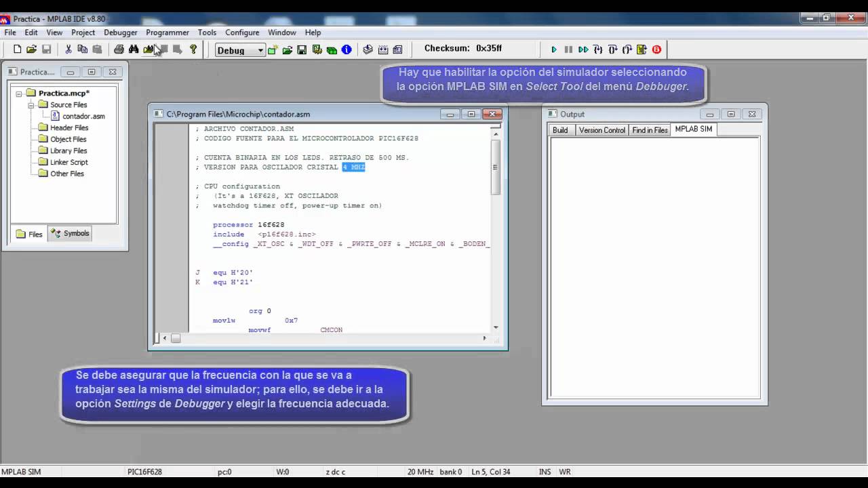Click the Open Project folder icon
The height and width of the screenshot is (488, 868).
[288, 50]
